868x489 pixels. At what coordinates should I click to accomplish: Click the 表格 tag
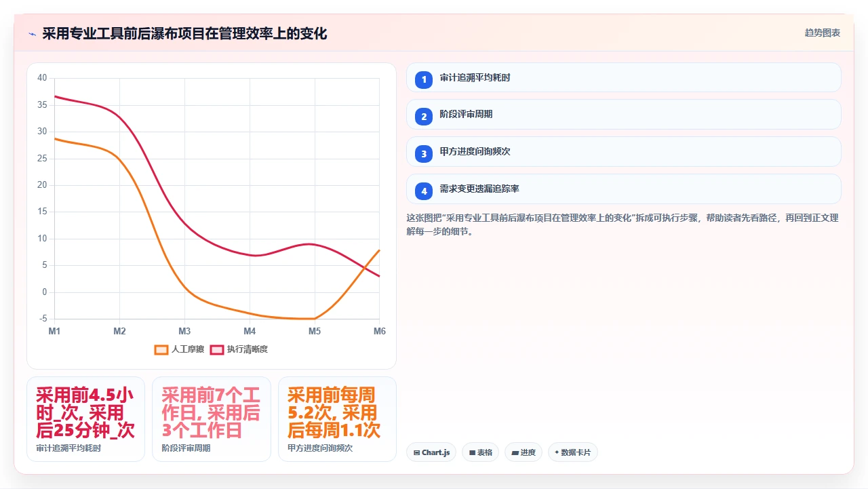click(x=480, y=452)
